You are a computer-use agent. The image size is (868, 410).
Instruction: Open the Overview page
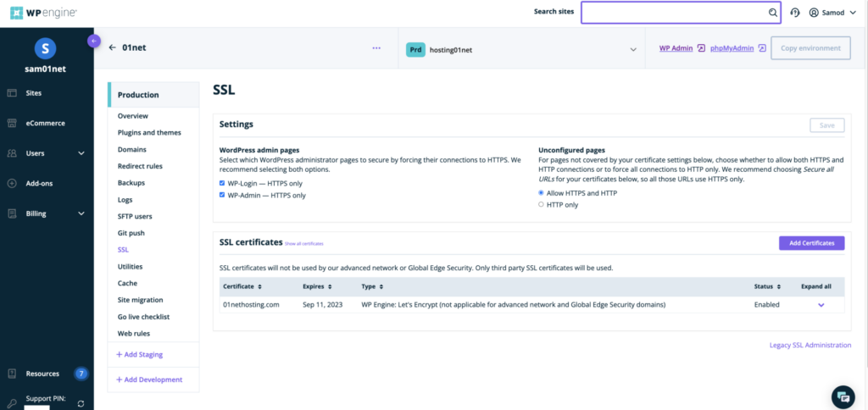(x=133, y=116)
